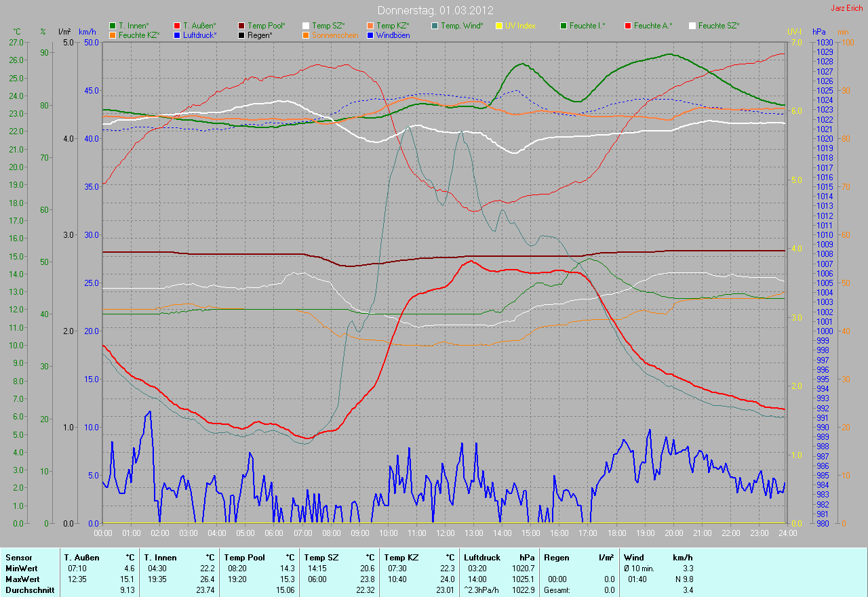
Task: Select the 'Feuchte KZ*' legend label
Action: [x=139, y=35]
